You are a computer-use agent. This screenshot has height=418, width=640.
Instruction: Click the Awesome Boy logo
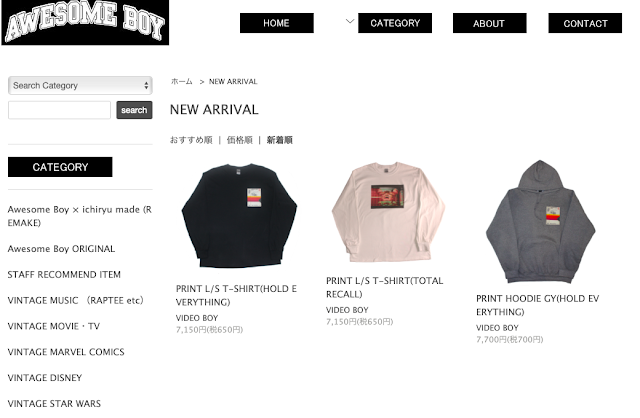[85, 22]
